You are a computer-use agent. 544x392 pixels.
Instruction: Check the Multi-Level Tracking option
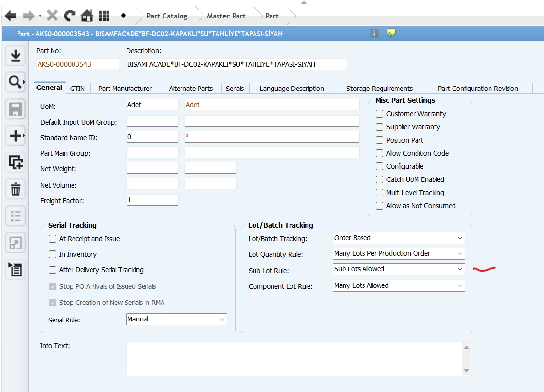pos(380,193)
